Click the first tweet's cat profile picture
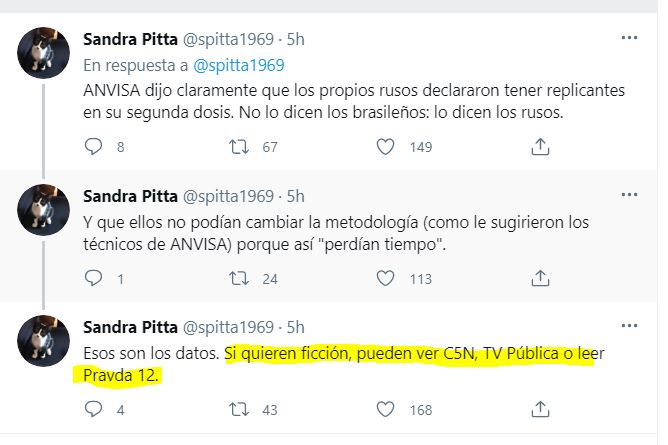The width and height of the screenshot is (668, 445). click(x=44, y=55)
